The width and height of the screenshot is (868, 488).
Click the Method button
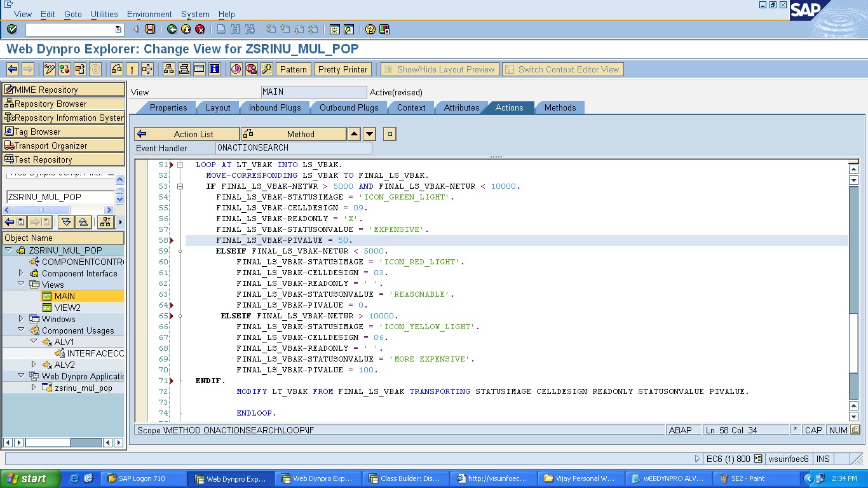coord(294,134)
